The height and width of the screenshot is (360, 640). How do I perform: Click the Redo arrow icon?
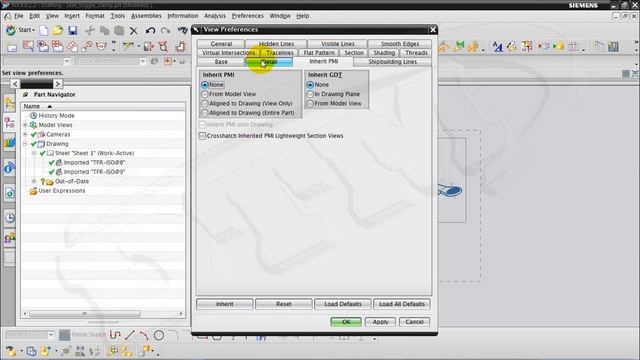coord(165,31)
